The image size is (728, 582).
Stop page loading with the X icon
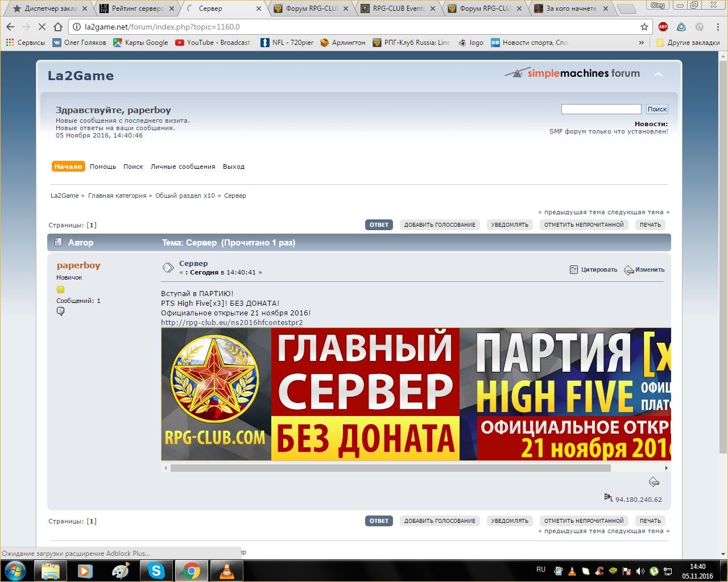(42, 27)
